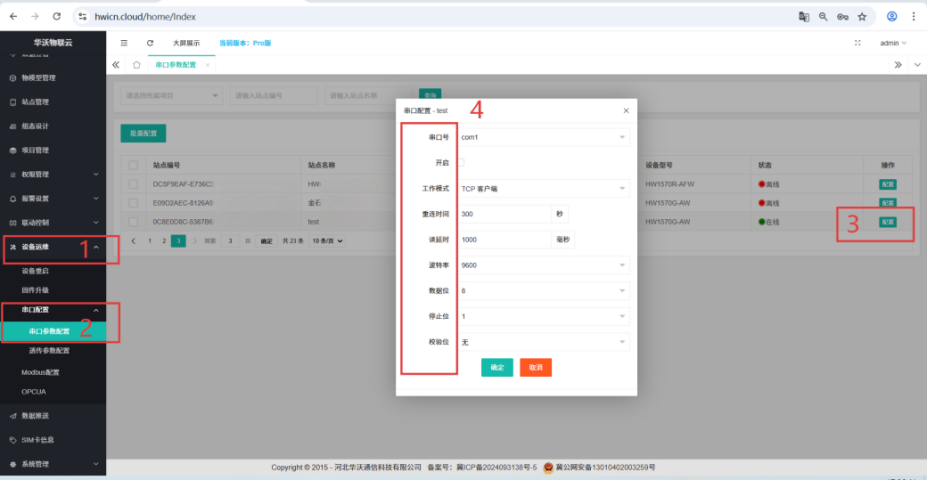Click 配置 button for the test row
Image resolution: width=927 pixels, height=480 pixels.
[x=887, y=222]
